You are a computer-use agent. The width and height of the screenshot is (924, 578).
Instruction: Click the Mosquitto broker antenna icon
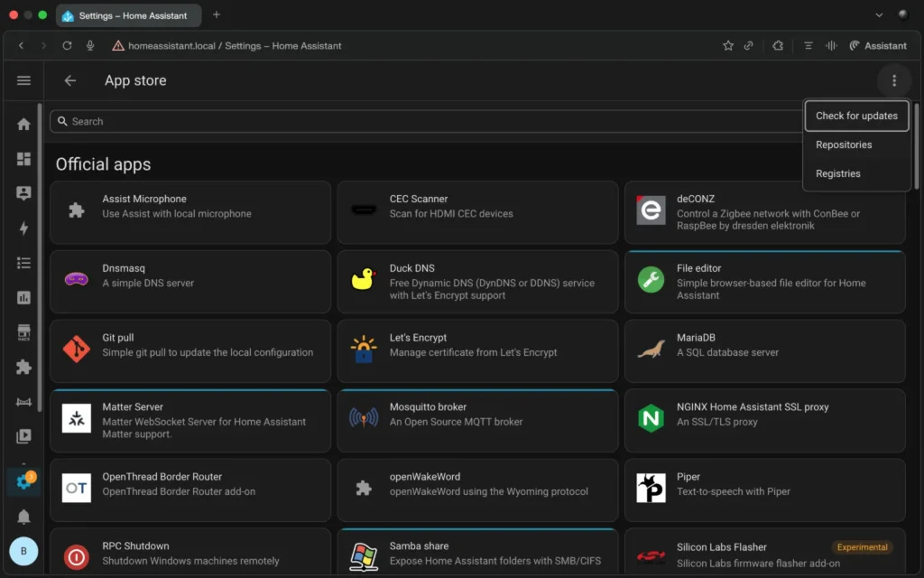(x=364, y=418)
